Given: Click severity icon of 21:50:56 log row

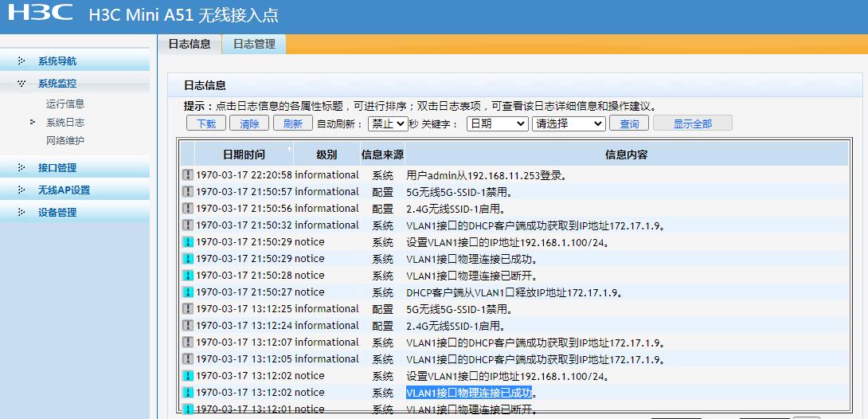Looking at the screenshot, I should [188, 209].
